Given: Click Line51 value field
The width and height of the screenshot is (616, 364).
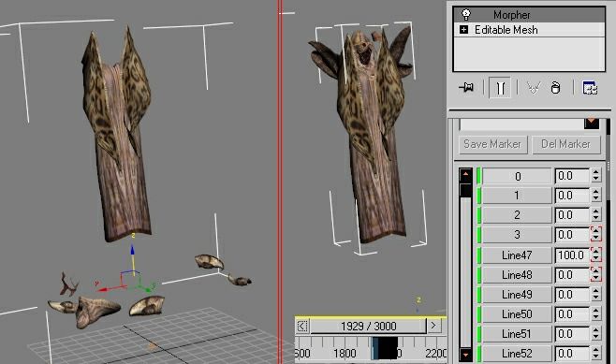Looking at the screenshot, I should (x=572, y=334).
